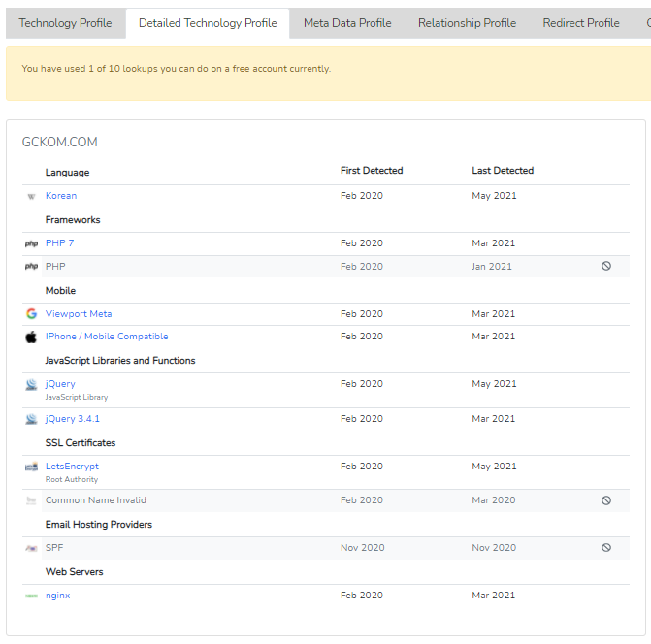Click the php icon next to PHP 7
Image resolution: width=651 pixels, height=644 pixels.
click(x=32, y=243)
